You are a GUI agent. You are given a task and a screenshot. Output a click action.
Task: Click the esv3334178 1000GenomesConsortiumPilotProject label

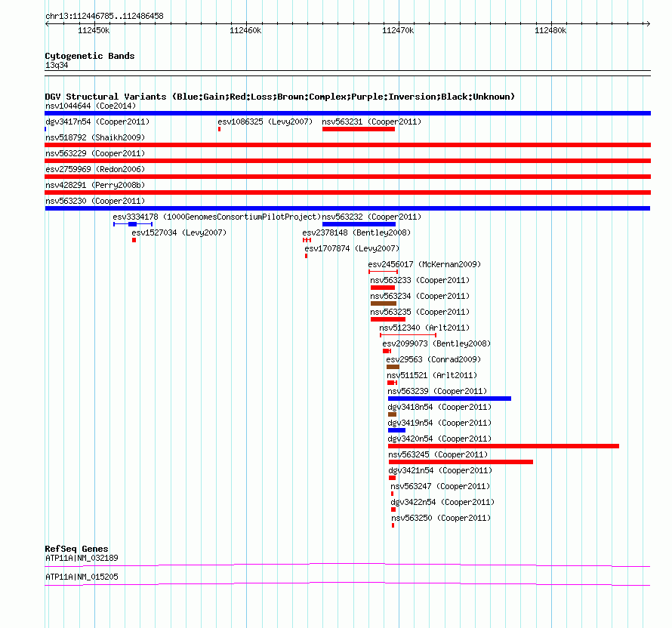pyautogui.click(x=217, y=217)
